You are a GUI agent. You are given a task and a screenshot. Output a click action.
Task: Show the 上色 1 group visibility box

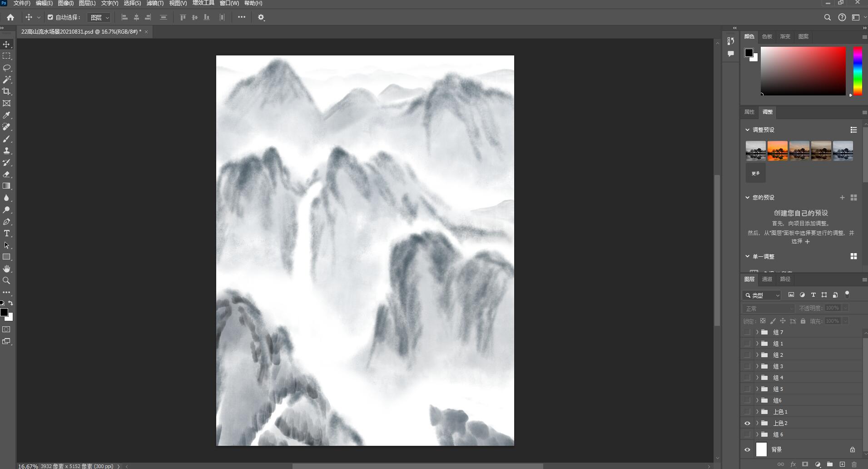pyautogui.click(x=747, y=412)
